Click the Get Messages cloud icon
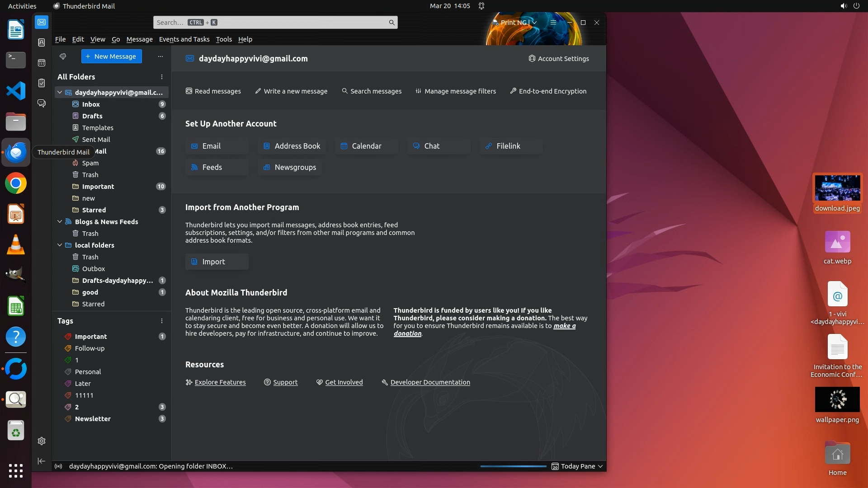Screen dimensions: 868x488 click(63, 56)
